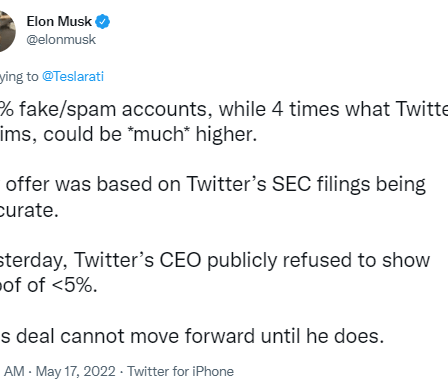The image size is (448, 388).
Task: Click the May 17, 2022 date stamp
Action: click(x=76, y=371)
